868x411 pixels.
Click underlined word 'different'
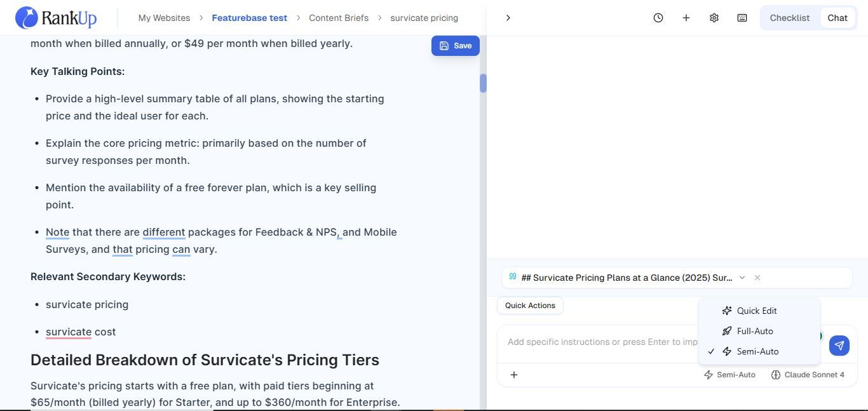point(164,232)
